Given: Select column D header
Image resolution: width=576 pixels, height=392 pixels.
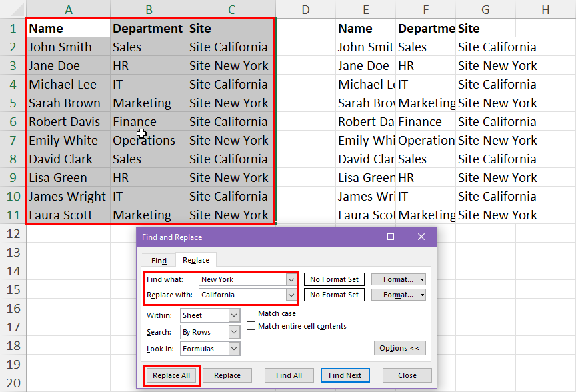Looking at the screenshot, I should tap(305, 9).
